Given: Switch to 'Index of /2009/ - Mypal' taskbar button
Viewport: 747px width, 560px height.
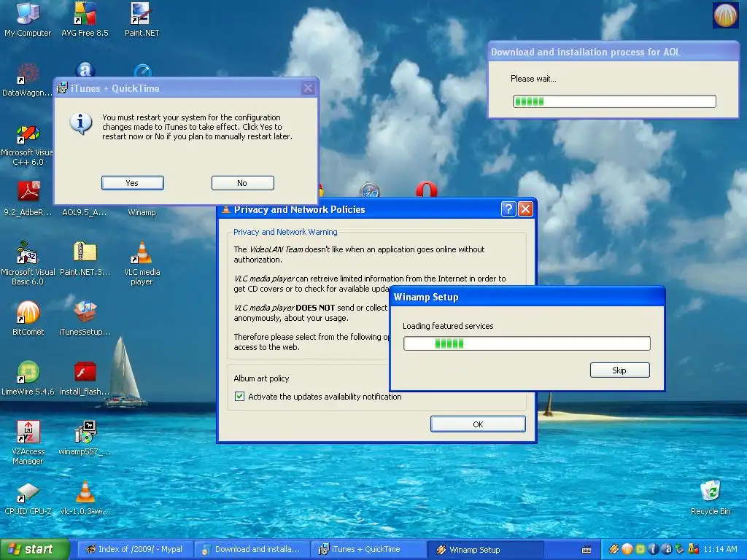Looking at the screenshot, I should (135, 550).
